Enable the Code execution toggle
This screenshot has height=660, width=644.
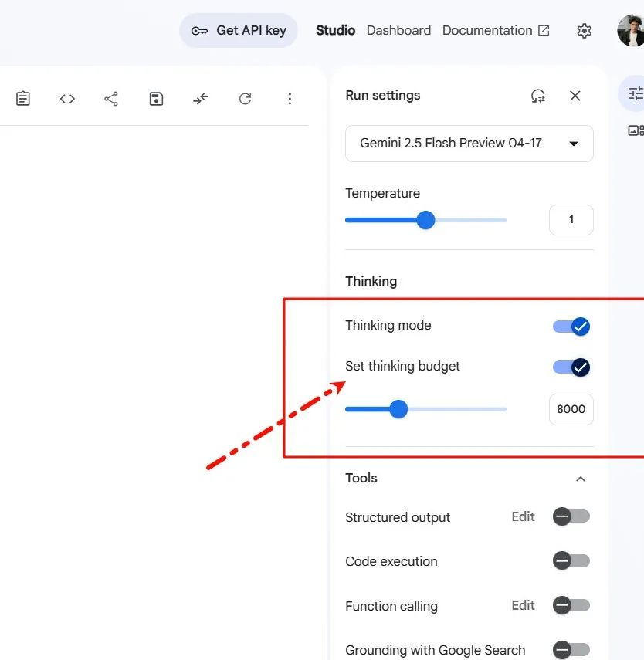pos(571,561)
